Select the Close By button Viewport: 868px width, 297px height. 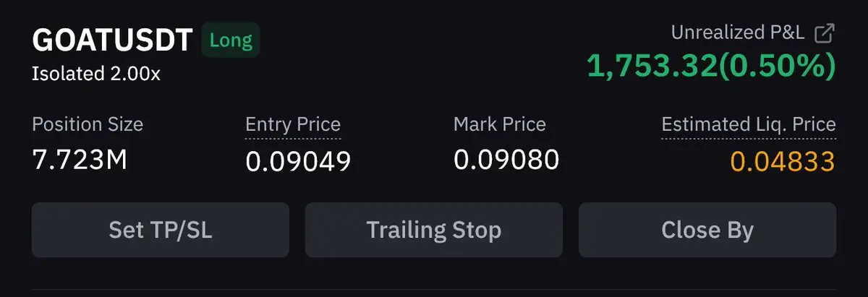coord(707,230)
